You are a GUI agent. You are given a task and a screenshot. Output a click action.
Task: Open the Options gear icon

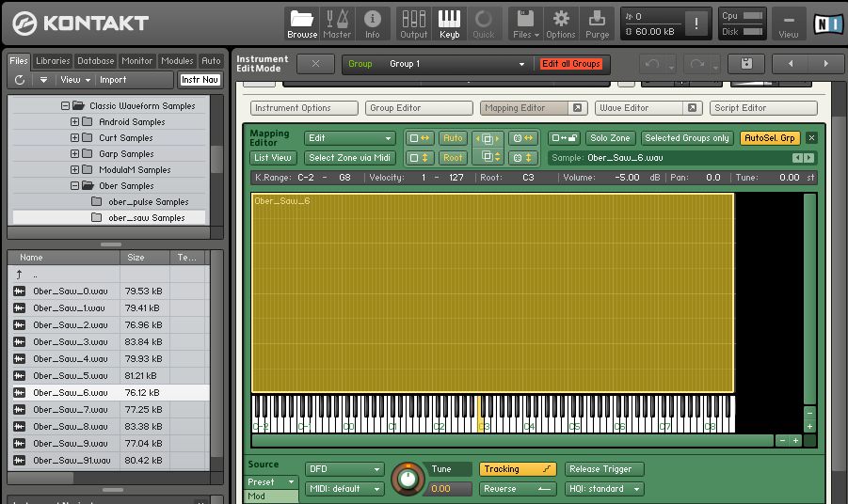(561, 24)
